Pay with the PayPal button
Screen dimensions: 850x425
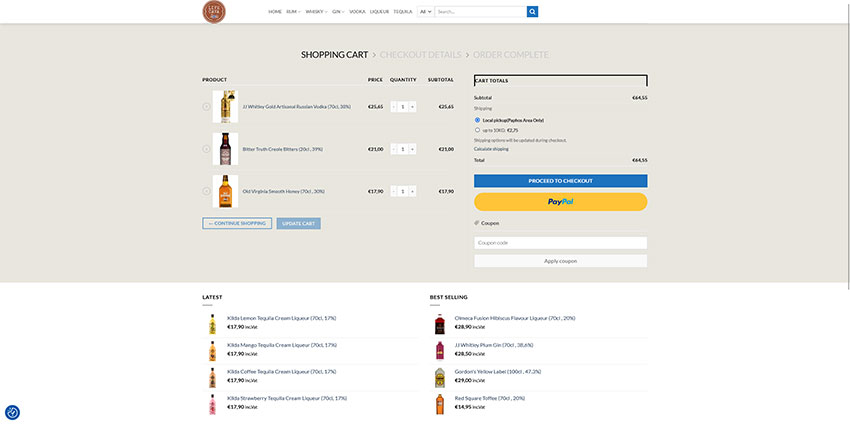click(560, 201)
